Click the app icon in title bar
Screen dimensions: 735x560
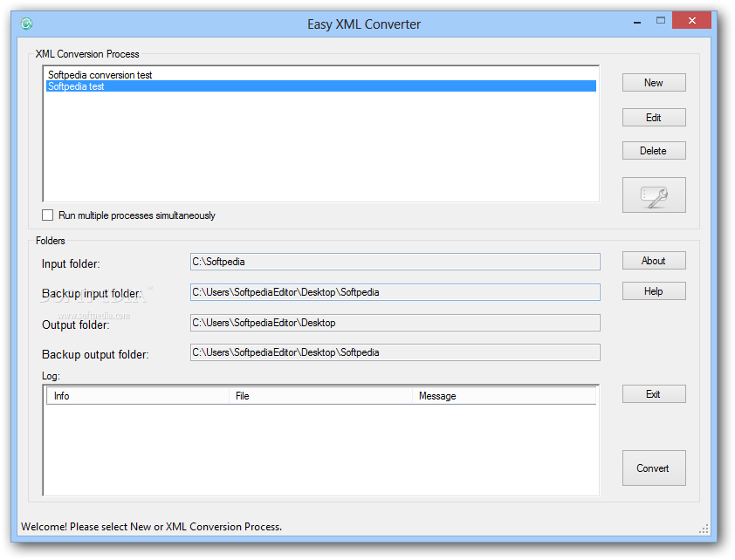[x=26, y=24]
